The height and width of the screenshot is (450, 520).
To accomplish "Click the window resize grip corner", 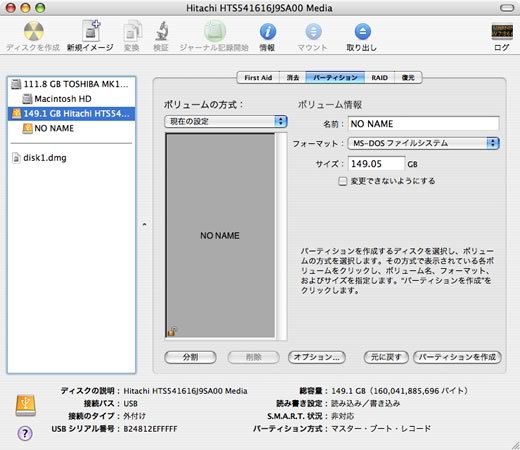I will (515, 445).
